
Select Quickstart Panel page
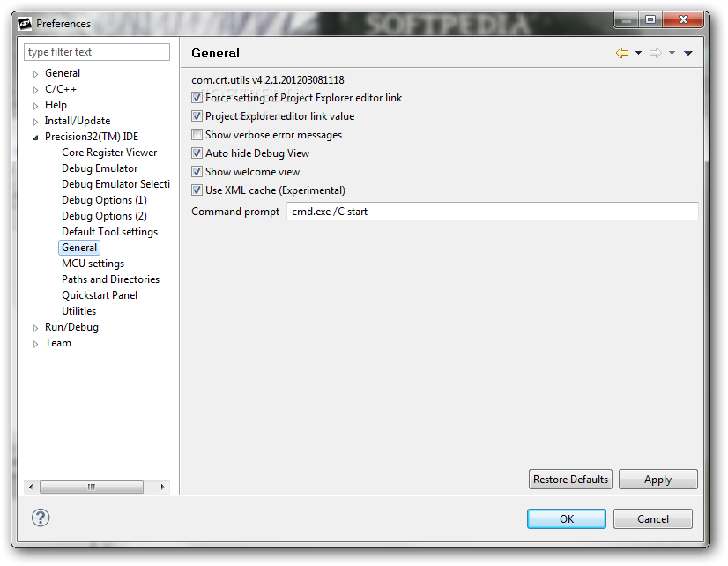tap(100, 295)
